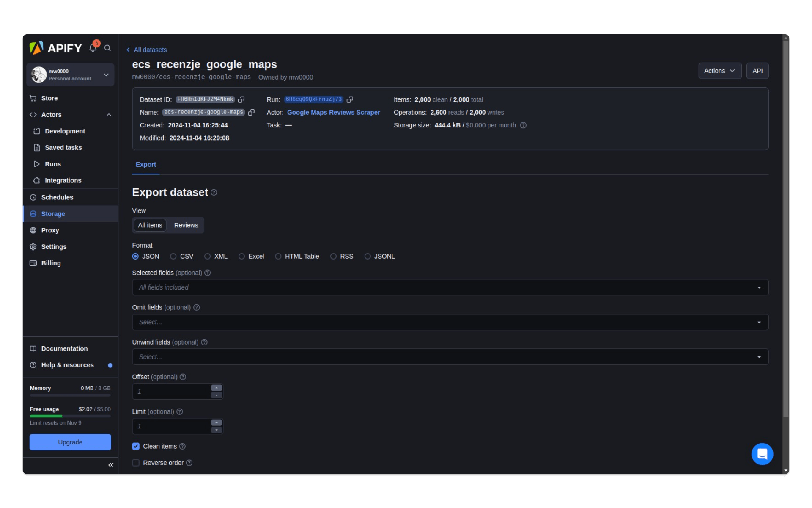This screenshot has width=812, height=508.
Task: Select JSONL format radio button
Action: click(368, 257)
